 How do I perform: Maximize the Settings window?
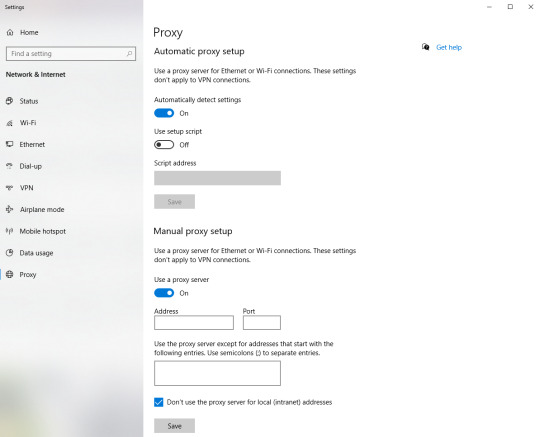[x=510, y=7]
